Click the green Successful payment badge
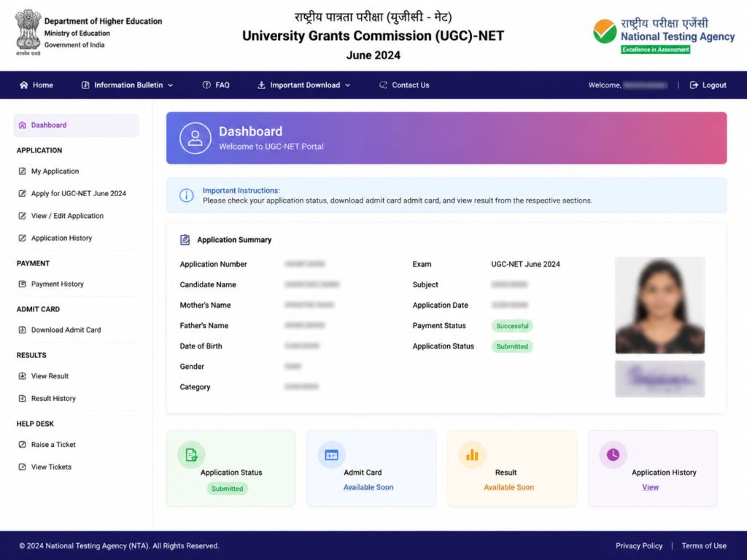Image resolution: width=747 pixels, height=560 pixels. (x=512, y=326)
